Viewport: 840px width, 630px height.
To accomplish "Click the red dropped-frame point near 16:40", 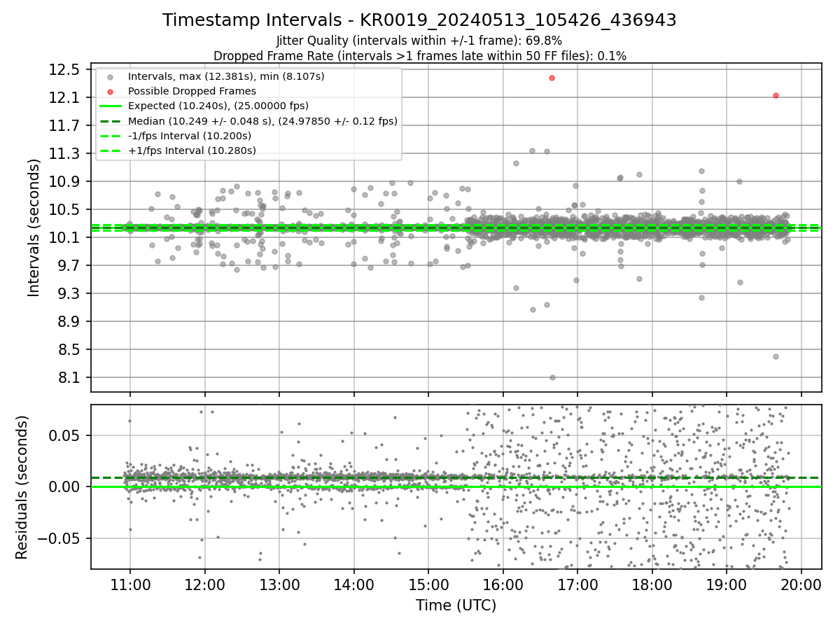I will [552, 78].
